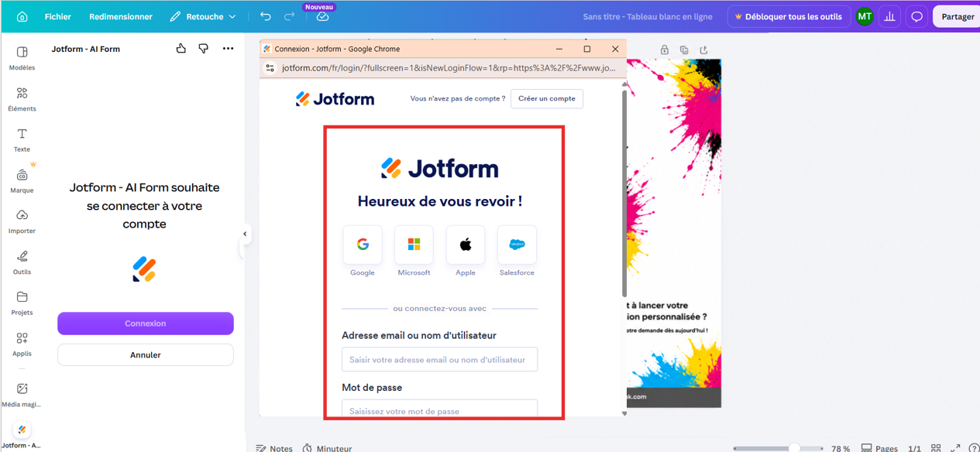Open the Jotform panel more options menu
The width and height of the screenshot is (980, 452).
coord(228,49)
